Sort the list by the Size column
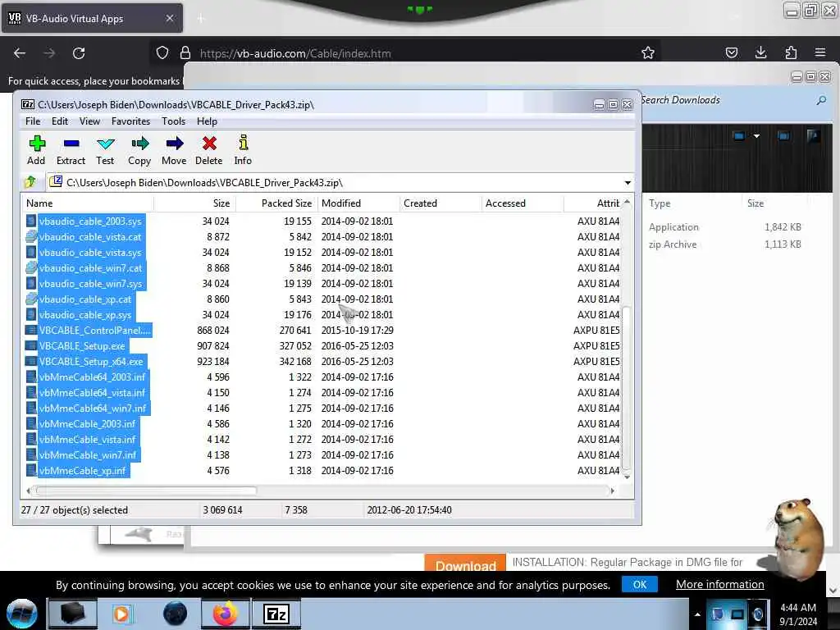The width and height of the screenshot is (840, 630). [194, 203]
